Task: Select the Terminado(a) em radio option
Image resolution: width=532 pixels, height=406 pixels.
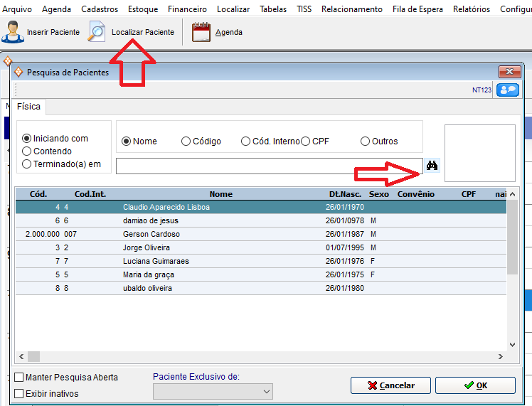Action: [27, 164]
